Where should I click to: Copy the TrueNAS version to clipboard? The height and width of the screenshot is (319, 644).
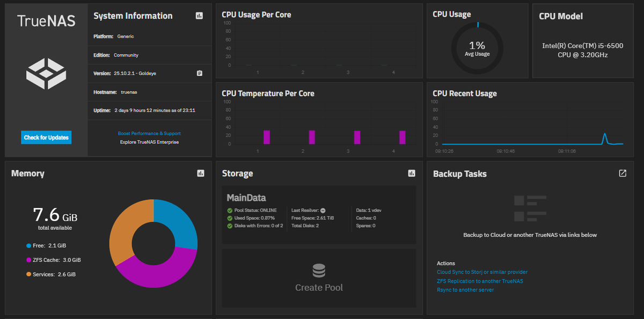(199, 73)
